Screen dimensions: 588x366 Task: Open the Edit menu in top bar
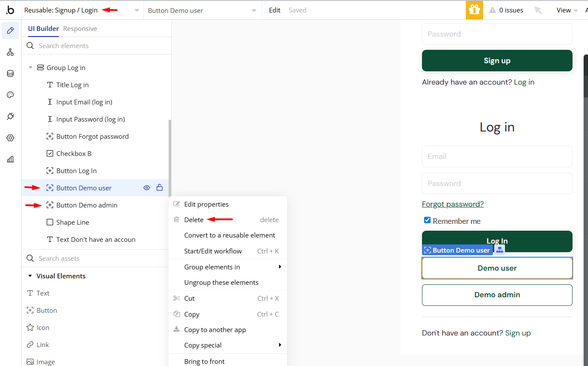(x=275, y=10)
